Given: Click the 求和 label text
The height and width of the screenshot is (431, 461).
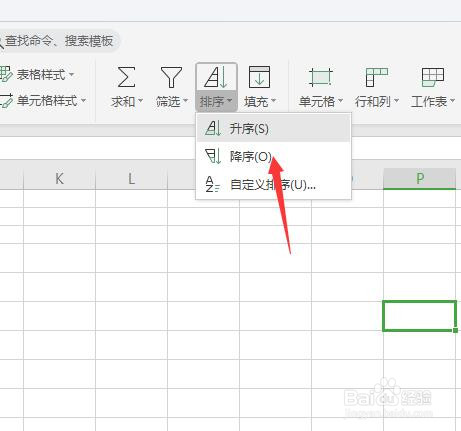Looking at the screenshot, I should pos(123,101).
